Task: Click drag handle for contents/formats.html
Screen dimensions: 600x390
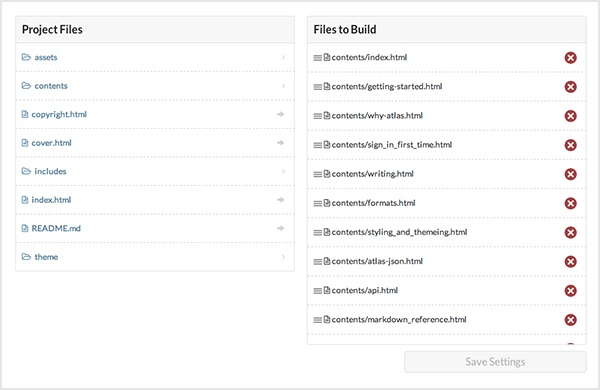Action: click(x=318, y=204)
